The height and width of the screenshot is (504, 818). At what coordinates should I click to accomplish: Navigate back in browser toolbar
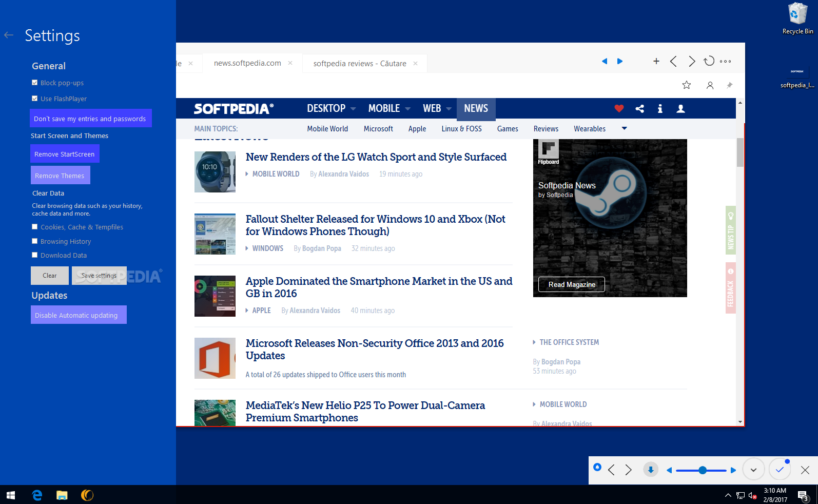click(x=673, y=62)
